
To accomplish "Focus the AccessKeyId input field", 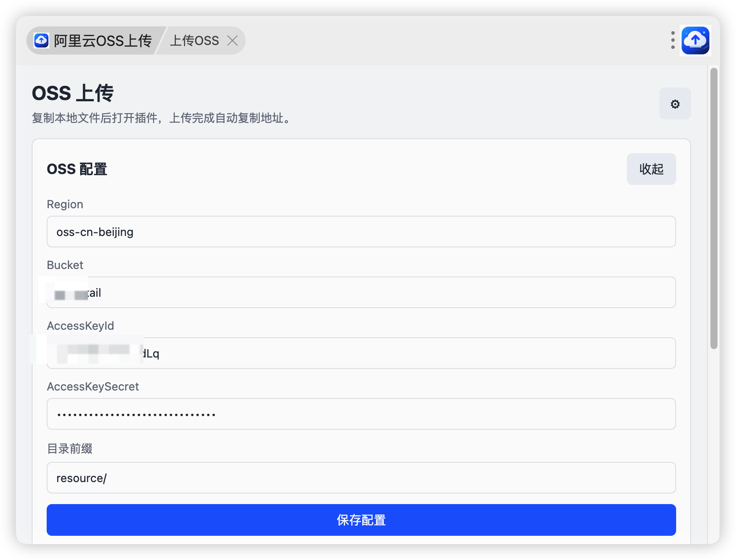I will click(361, 353).
